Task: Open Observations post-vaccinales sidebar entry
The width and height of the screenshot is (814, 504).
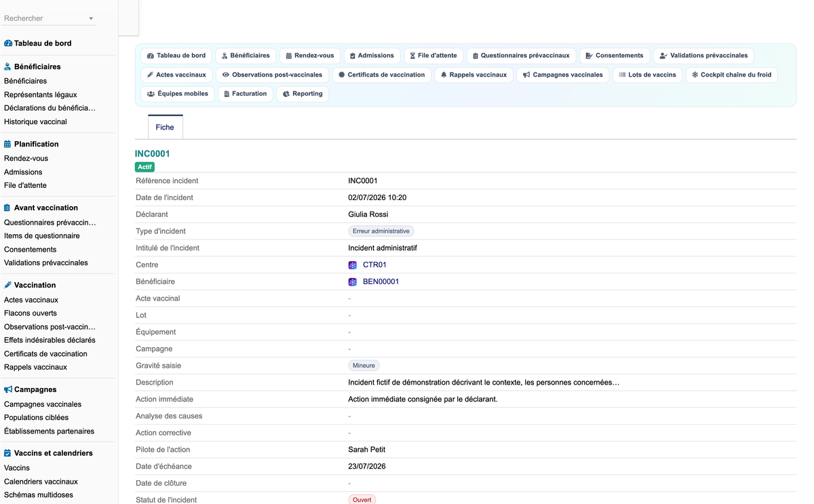Action: (x=50, y=327)
